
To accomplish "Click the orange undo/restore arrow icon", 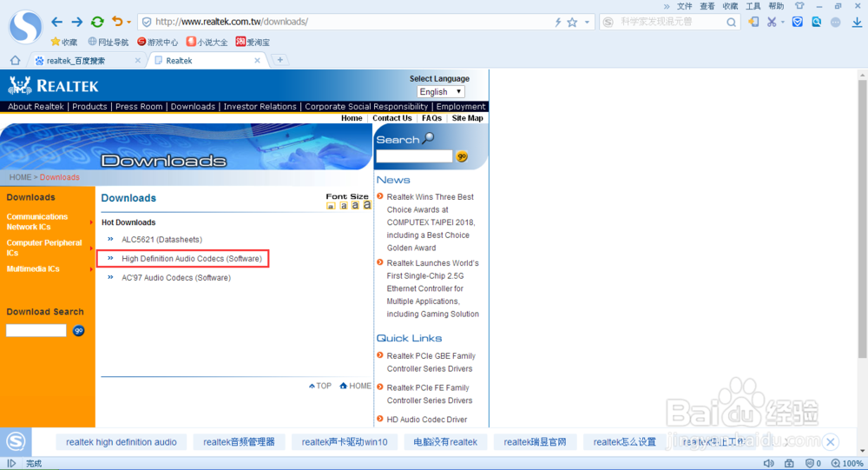I will tap(117, 21).
